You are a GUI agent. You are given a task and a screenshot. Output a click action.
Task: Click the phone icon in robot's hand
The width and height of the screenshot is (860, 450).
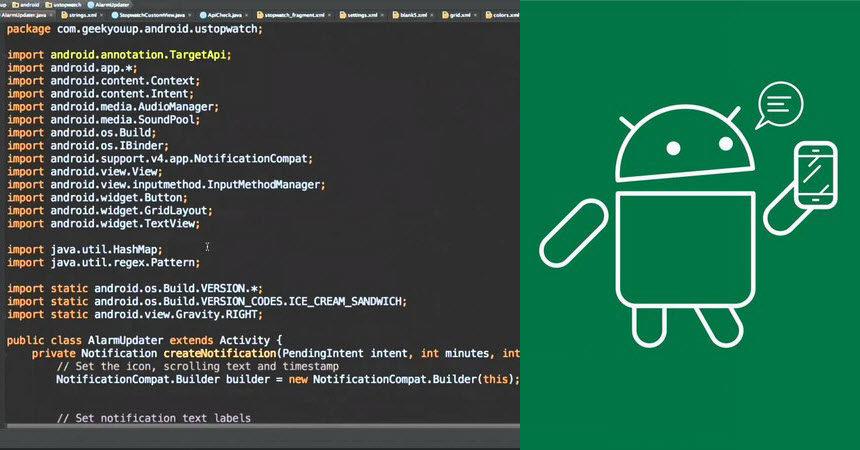(816, 175)
